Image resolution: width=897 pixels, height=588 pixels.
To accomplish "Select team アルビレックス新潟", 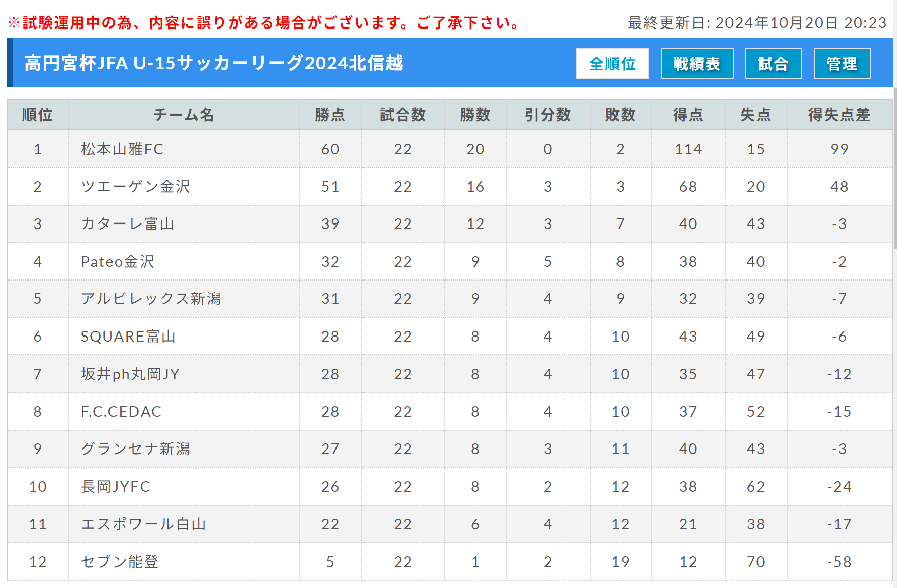I will point(151,299).
